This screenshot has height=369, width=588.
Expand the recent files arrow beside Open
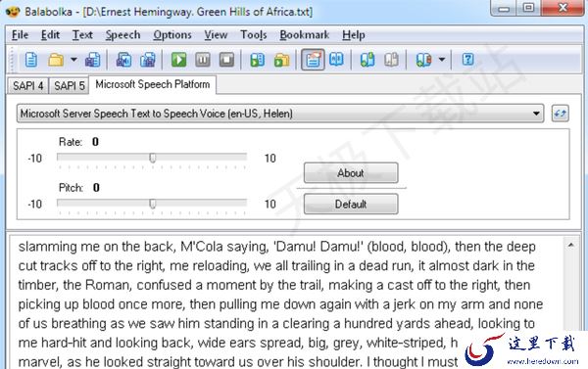pos(73,60)
